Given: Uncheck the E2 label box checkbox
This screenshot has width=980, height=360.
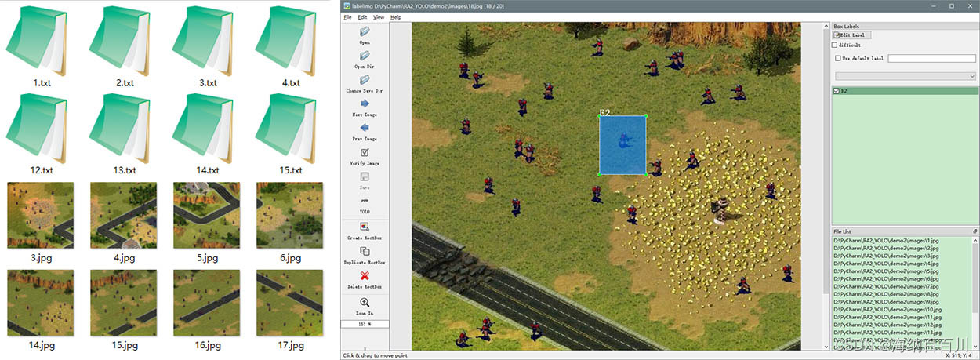Looking at the screenshot, I should (x=837, y=91).
